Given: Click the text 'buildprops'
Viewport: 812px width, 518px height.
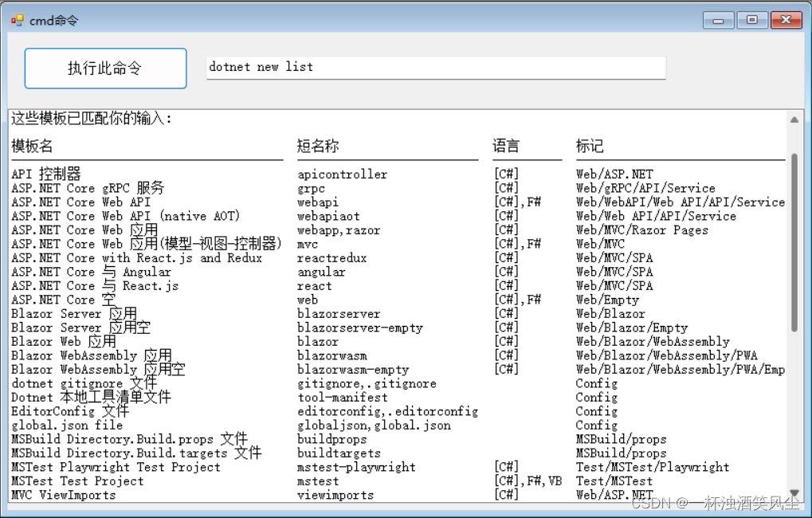Looking at the screenshot, I should (332, 440).
